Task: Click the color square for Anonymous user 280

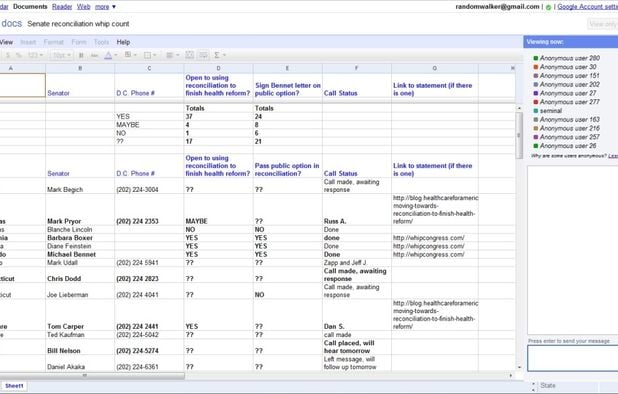Action: [x=536, y=58]
